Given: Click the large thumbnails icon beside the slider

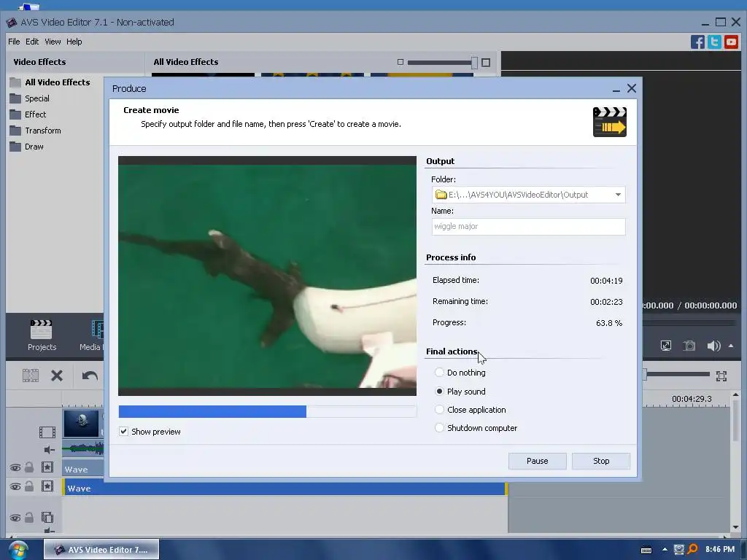Looking at the screenshot, I should pyautogui.click(x=485, y=63).
